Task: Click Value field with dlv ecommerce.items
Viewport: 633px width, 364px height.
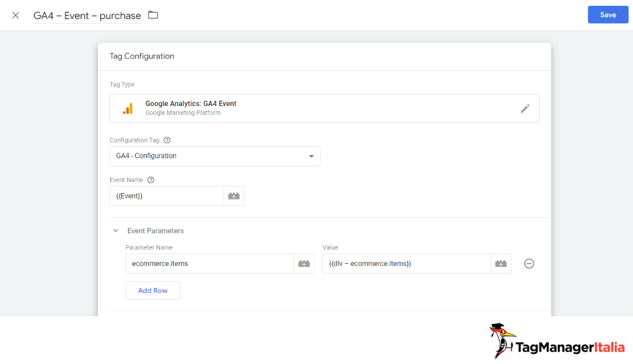Action: [x=406, y=264]
